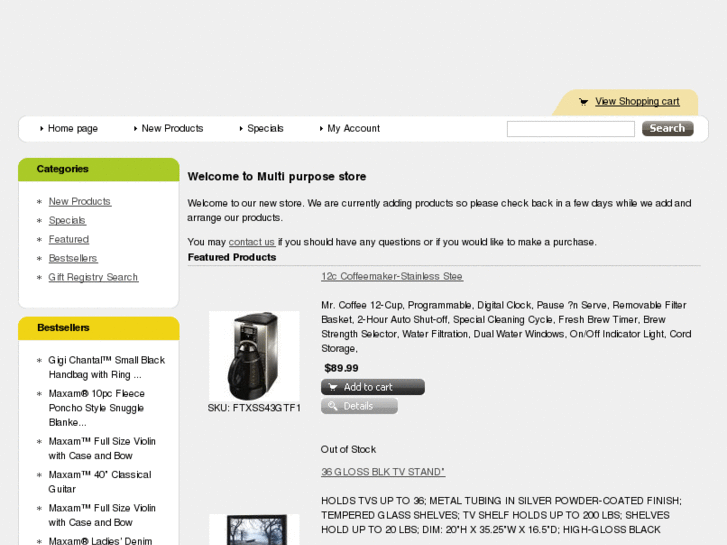Open 12c Coffeemaker-Stainless Stee product link
This screenshot has height=545, width=727.
[392, 276]
